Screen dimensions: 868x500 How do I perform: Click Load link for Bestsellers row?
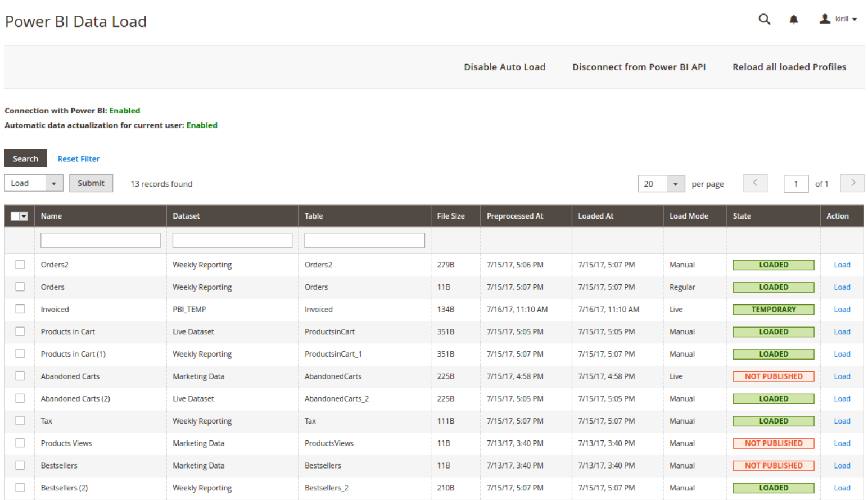point(842,466)
